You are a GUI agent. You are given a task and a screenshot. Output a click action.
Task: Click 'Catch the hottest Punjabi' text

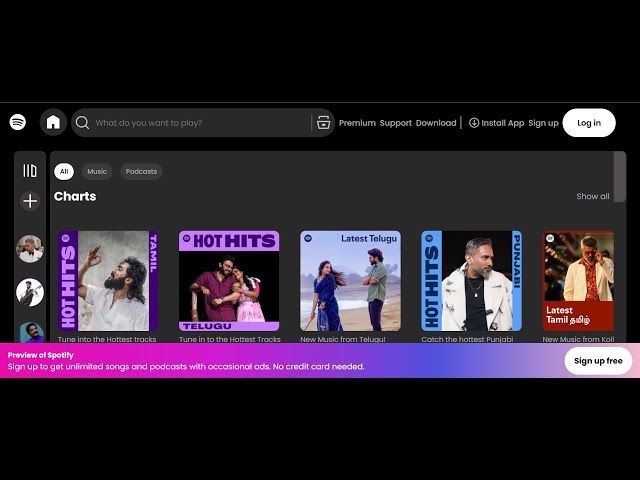coord(467,339)
